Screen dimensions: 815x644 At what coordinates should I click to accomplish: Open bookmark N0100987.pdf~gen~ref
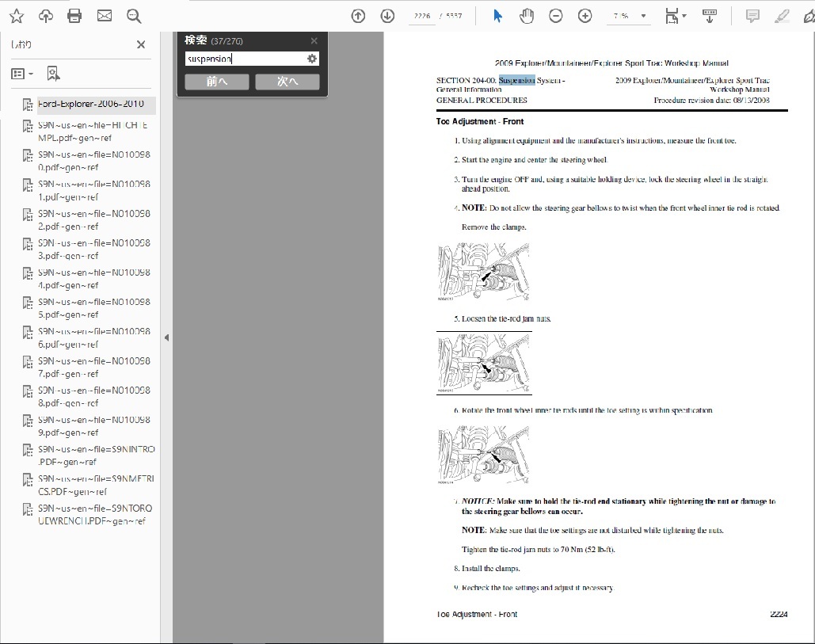94,367
